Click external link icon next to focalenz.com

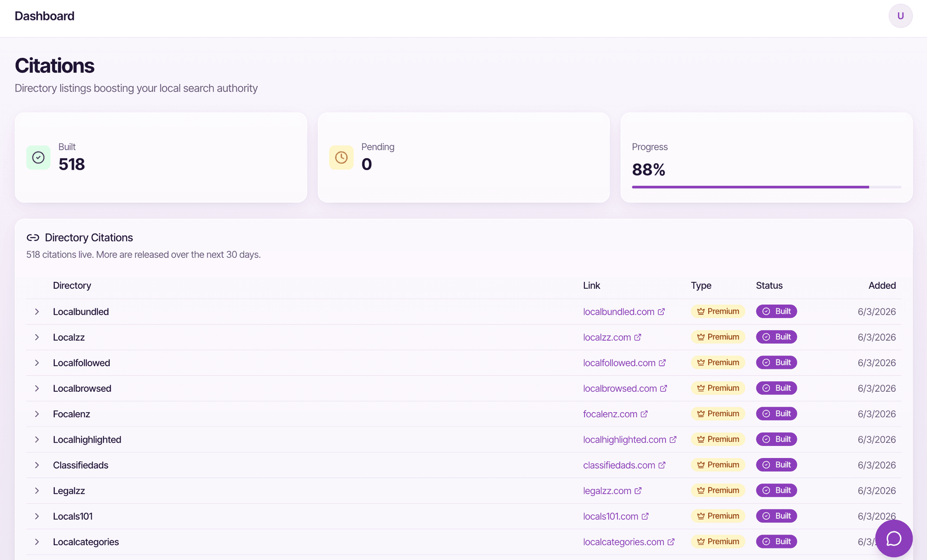tap(644, 414)
